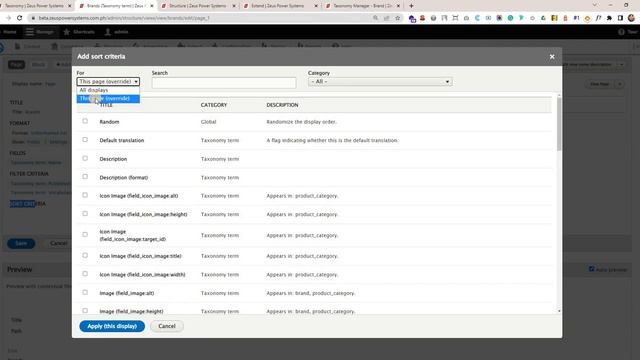
Task: Click the Random row title text
Action: click(x=109, y=122)
